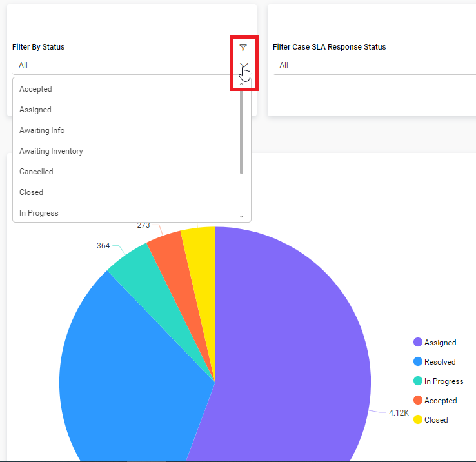Click the scroll-up arrow of the status list
Viewport: 476px width, 462px height.
point(242,83)
